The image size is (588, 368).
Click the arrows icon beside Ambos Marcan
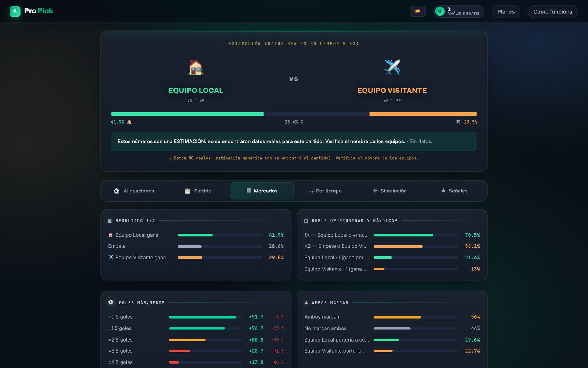(306, 303)
